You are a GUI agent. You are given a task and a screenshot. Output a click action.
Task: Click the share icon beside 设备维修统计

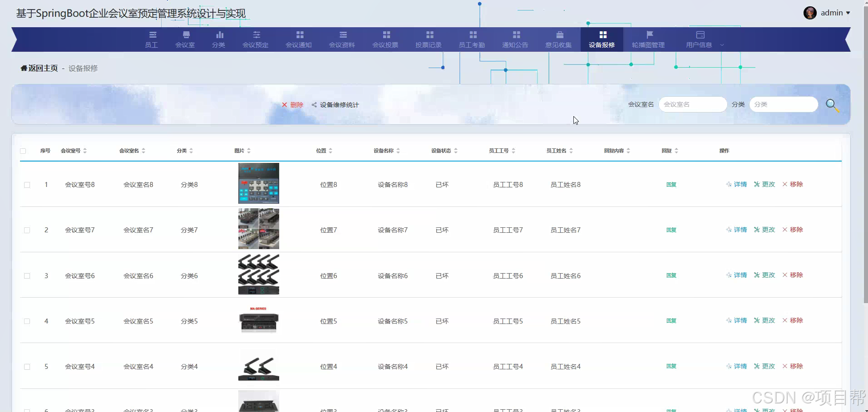(314, 105)
